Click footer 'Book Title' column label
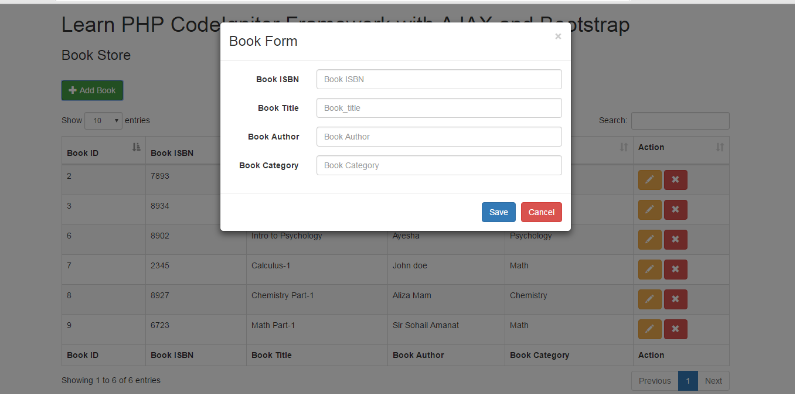Screen dimensions: 795x394 tap(271, 355)
